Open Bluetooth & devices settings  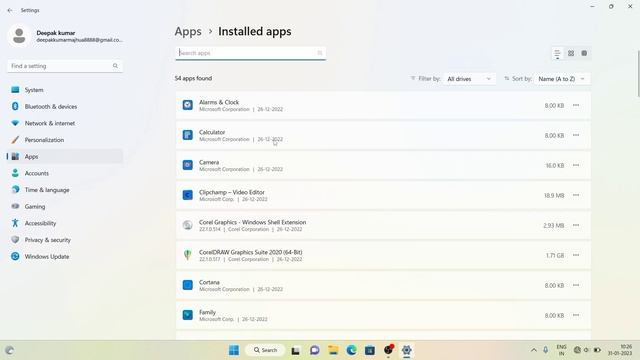(65, 107)
